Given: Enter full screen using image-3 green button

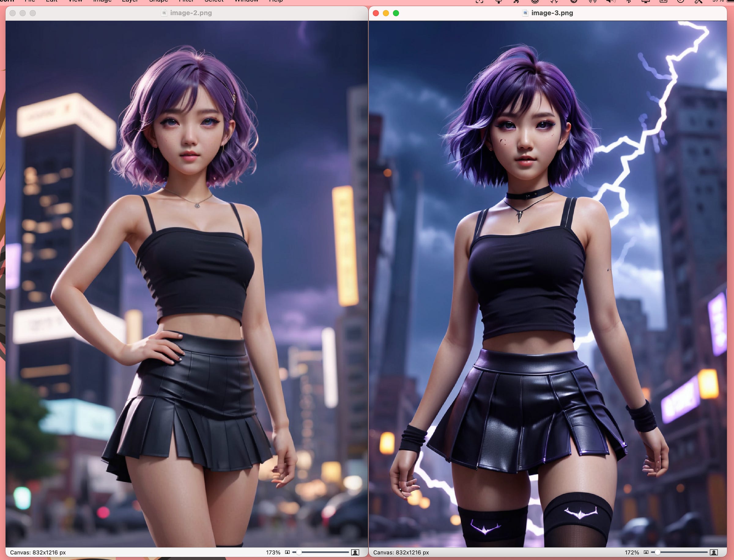Looking at the screenshot, I should [396, 13].
